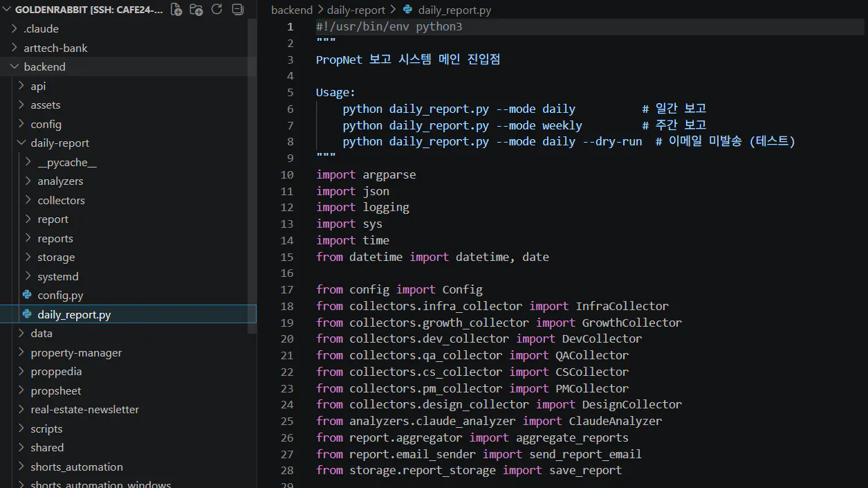Click the '--mode weekly' usage line
This screenshot has height=488, width=868.
click(524, 125)
